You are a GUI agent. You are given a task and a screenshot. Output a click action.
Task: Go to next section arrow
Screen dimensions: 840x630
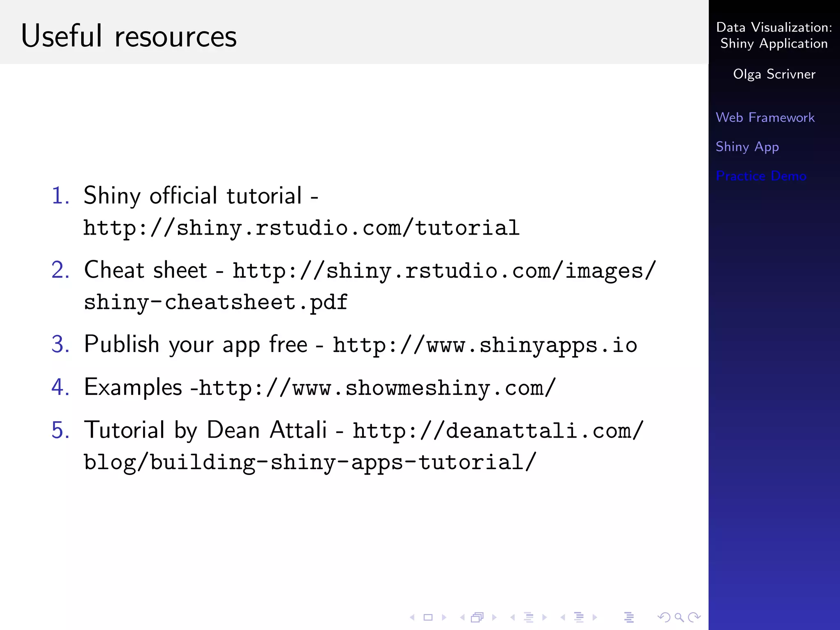(x=595, y=617)
